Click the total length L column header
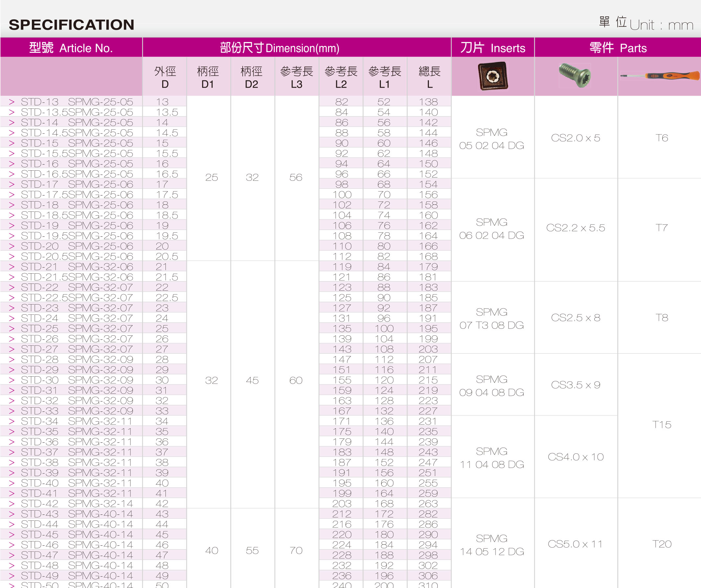 (429, 77)
